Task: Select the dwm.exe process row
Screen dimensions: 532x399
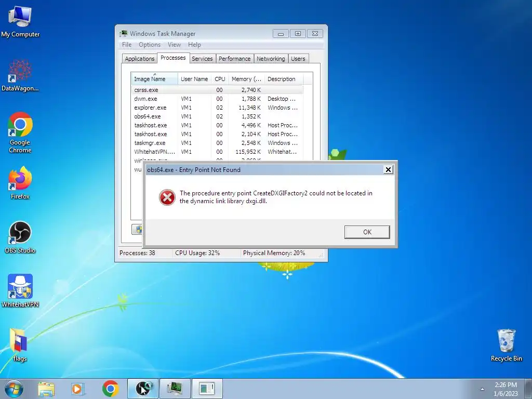Action: coord(217,99)
